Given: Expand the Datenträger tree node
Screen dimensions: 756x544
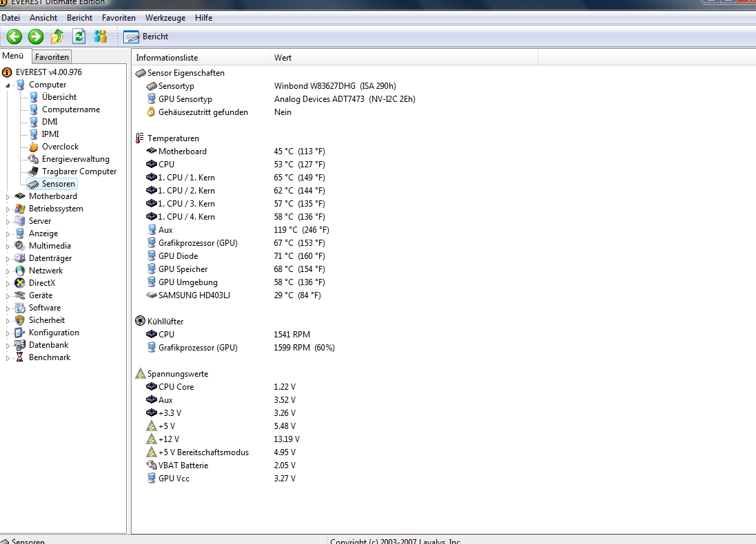Looking at the screenshot, I should 8,259.
